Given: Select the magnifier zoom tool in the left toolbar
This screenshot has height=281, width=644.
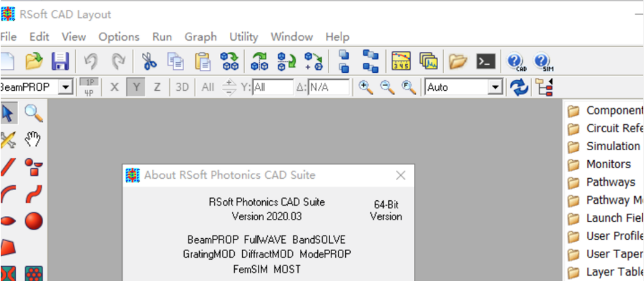Looking at the screenshot, I should (x=34, y=113).
